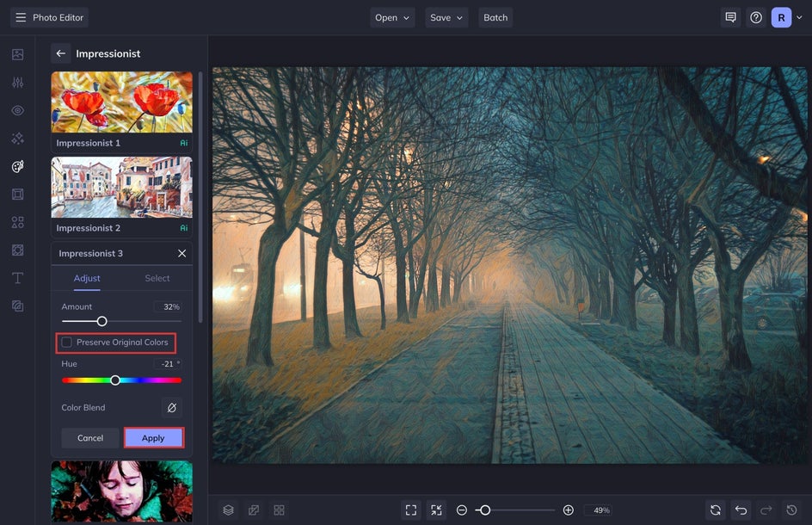Open the Adjustments sliders panel
Screen dimensions: 812x525
[x=17, y=83]
